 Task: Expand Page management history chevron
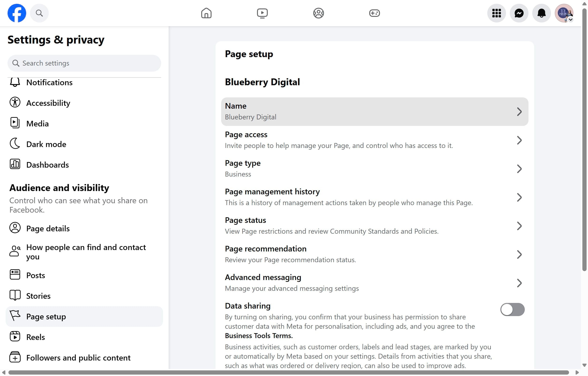point(519,197)
